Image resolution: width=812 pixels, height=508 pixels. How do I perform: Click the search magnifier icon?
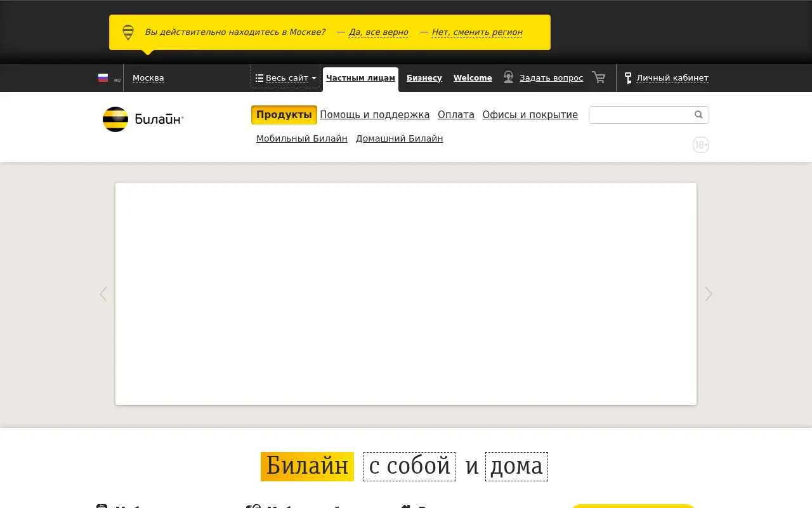tap(698, 115)
